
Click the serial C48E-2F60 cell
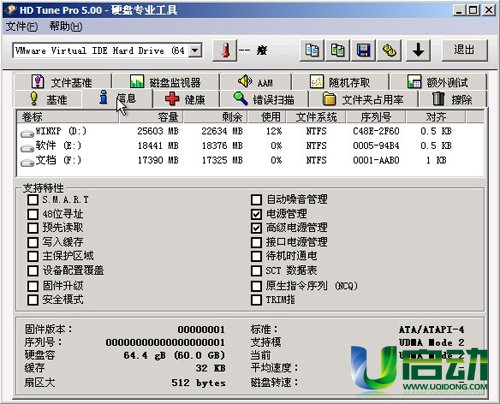click(x=376, y=131)
